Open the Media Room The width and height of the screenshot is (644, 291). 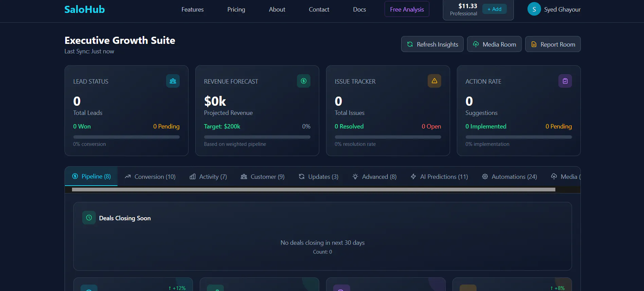click(494, 44)
